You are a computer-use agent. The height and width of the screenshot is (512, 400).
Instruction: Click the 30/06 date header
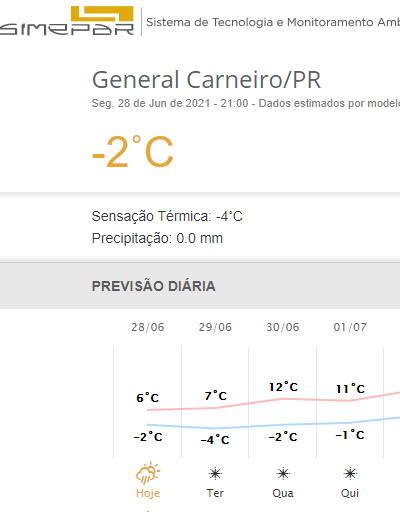(x=283, y=327)
